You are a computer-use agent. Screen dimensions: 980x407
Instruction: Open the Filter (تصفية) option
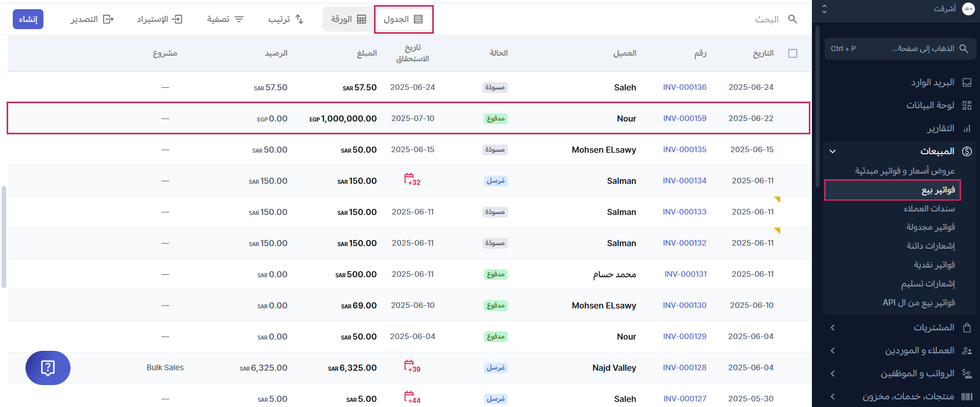click(225, 19)
